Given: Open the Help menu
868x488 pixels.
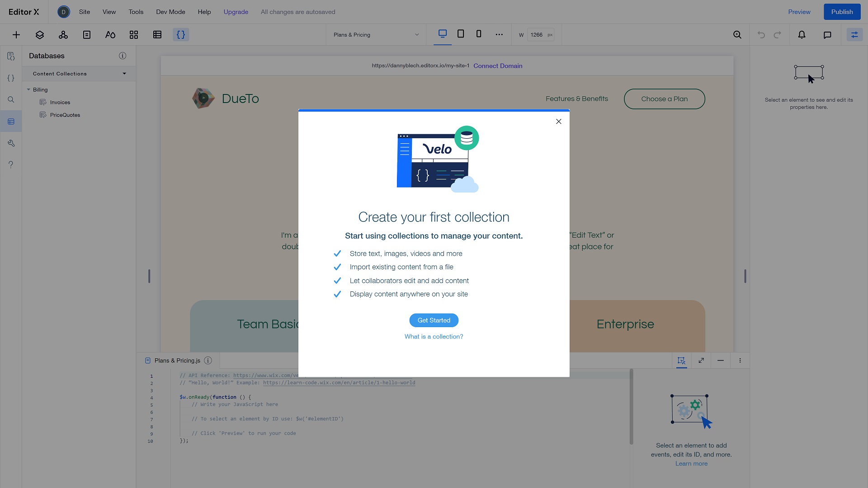Looking at the screenshot, I should coord(204,12).
